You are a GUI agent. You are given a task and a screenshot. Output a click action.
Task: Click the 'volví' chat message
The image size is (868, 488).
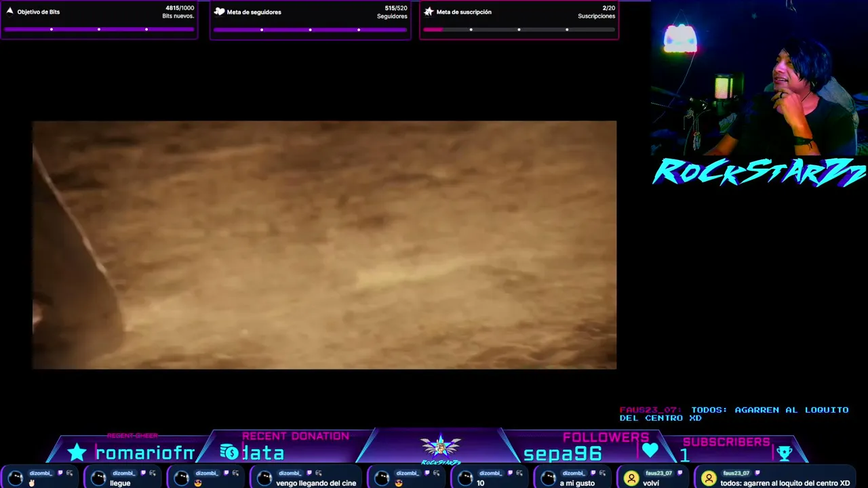(x=651, y=483)
